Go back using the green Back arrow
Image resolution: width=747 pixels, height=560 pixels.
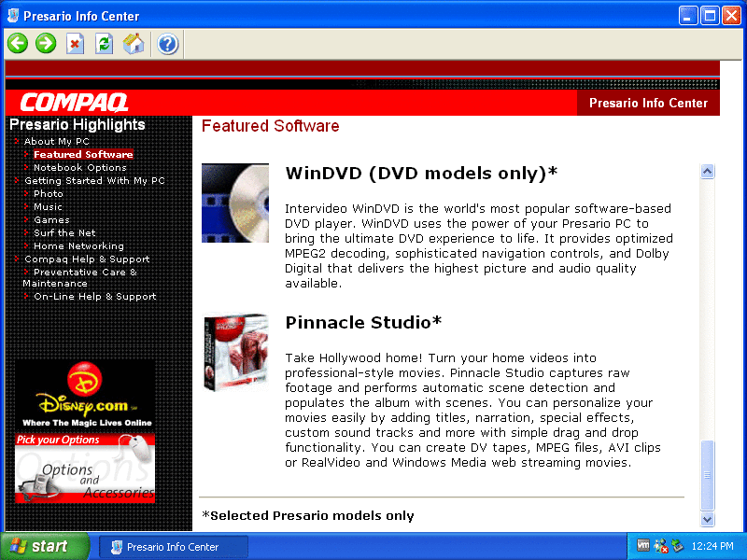[18, 44]
